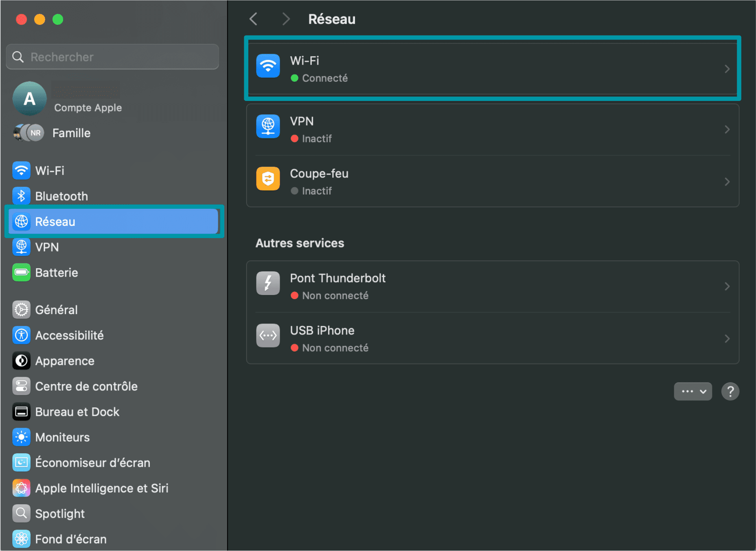Open the question mark help button
This screenshot has height=551, width=756.
[730, 391]
